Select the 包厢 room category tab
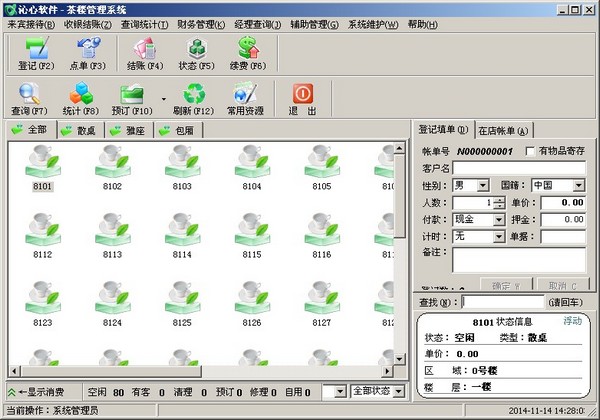Screen dimensions: 600x420 (177, 130)
